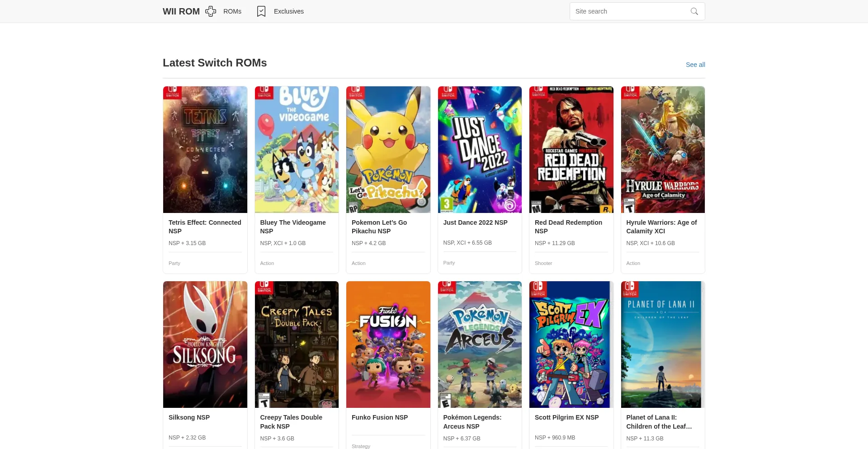This screenshot has height=449, width=868.
Task: Click Hyrule Warriors: Age of Calamity XCI title
Action: tap(662, 227)
